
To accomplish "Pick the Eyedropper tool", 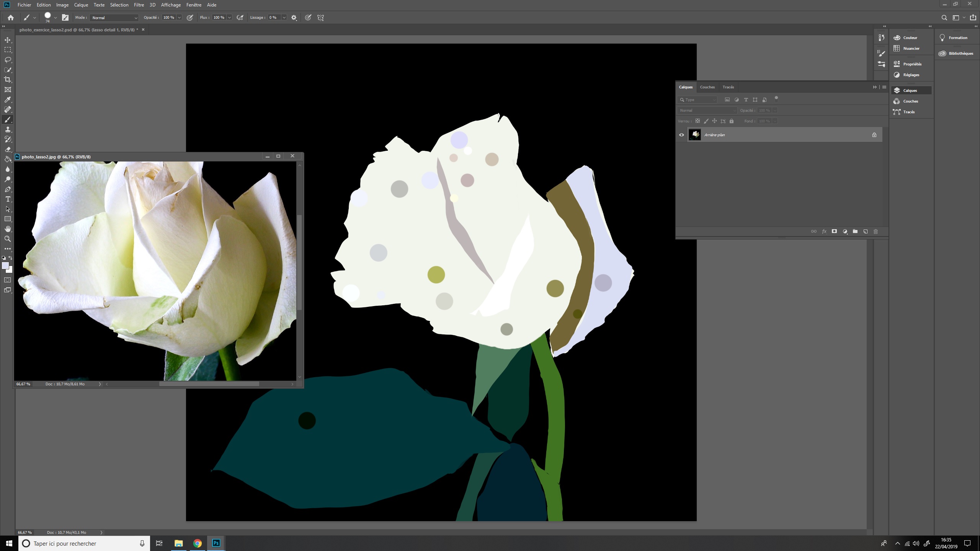I will pos(8,99).
